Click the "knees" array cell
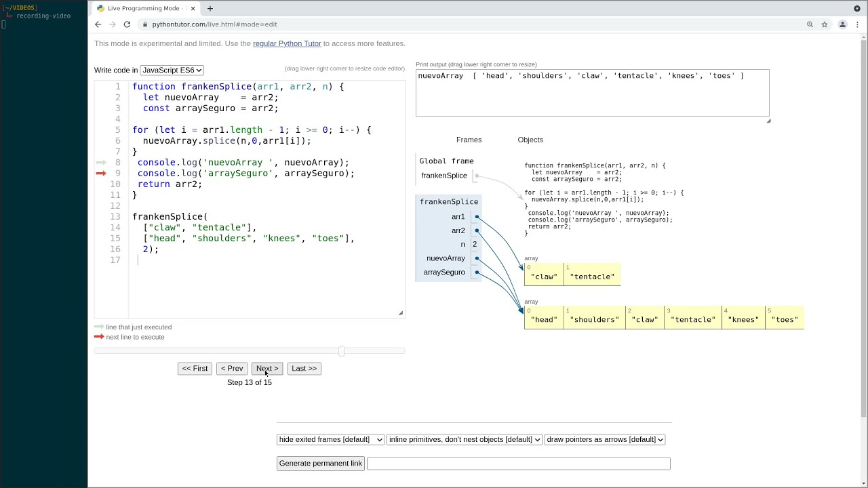Screen dimensions: 868x488 pyautogui.click(x=743, y=317)
